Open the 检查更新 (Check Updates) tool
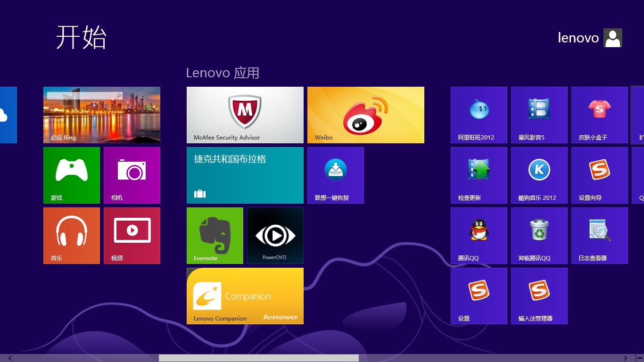644x362 pixels. (x=479, y=175)
